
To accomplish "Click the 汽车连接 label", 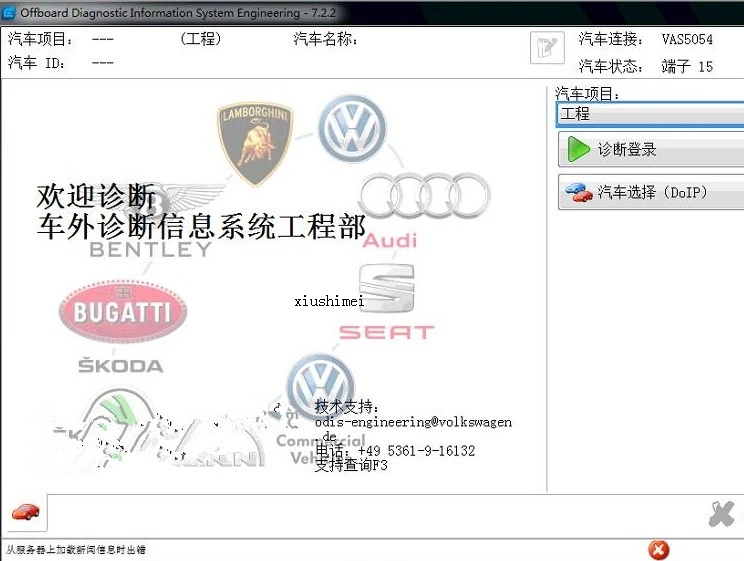I will (x=611, y=39).
